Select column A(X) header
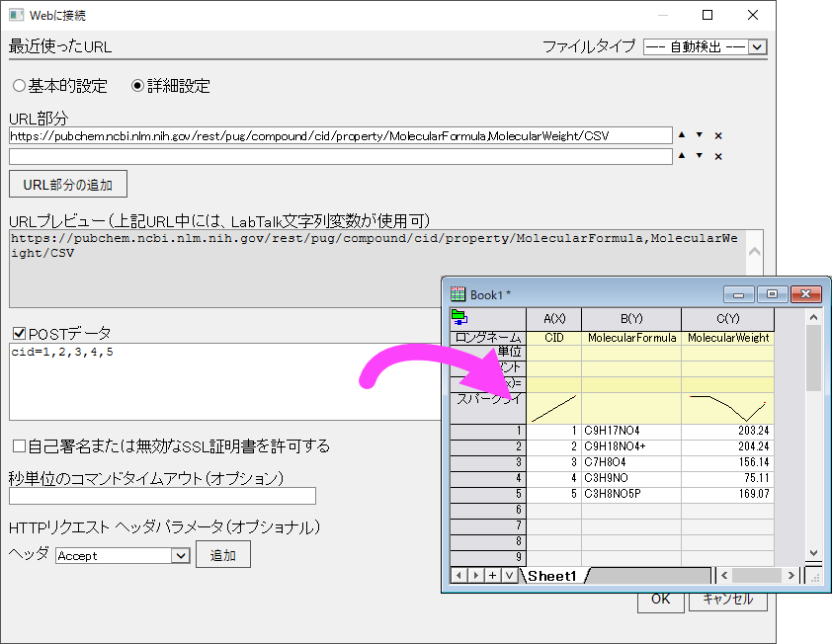 pyautogui.click(x=554, y=319)
